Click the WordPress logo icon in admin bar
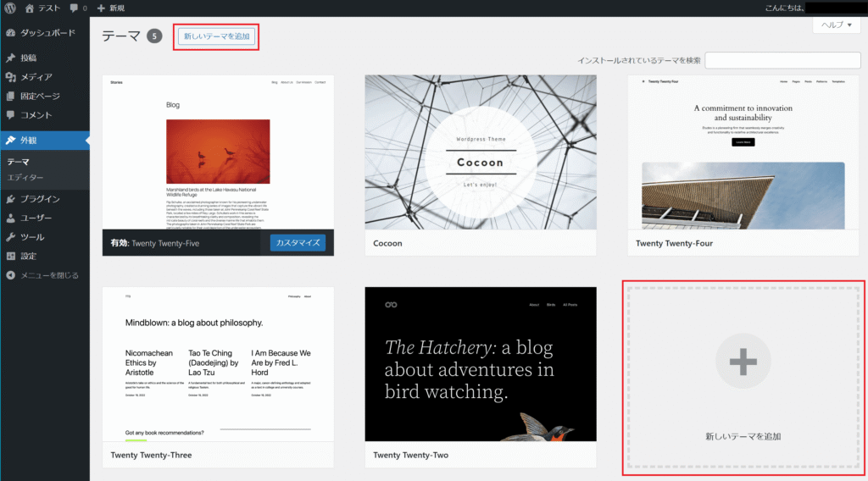Viewport: 868px width, 481px height. (10, 8)
